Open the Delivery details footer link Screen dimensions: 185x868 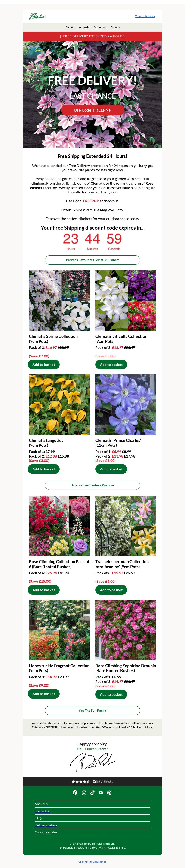click(x=46, y=825)
